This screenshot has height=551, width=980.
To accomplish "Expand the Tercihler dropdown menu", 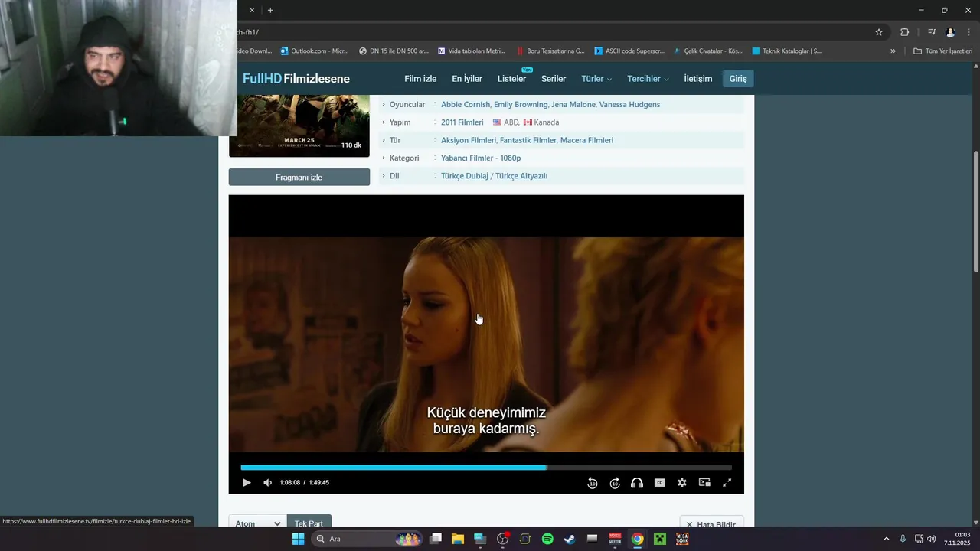I will click(648, 79).
